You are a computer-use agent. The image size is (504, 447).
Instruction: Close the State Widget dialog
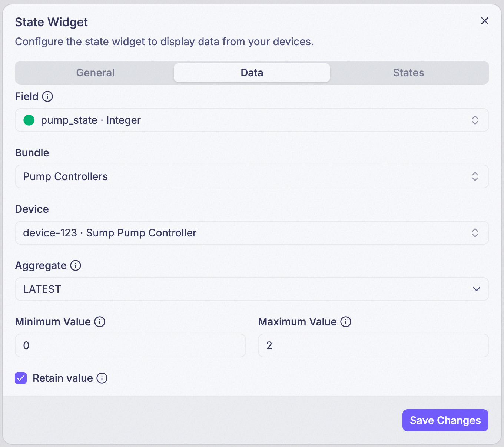485,21
